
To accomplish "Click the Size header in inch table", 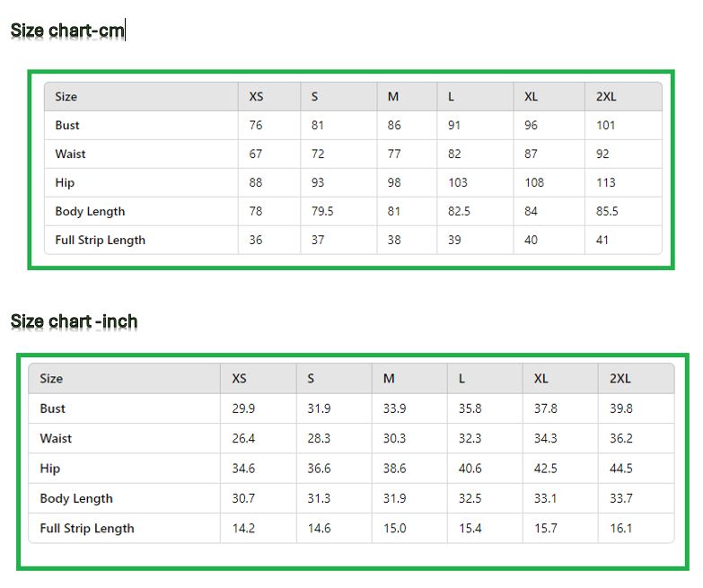I will click(x=51, y=379).
